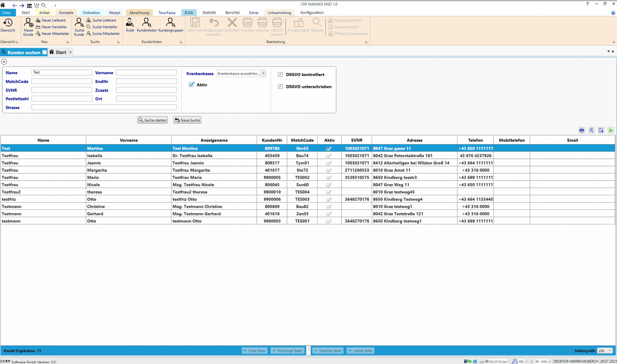Click Suche Lieferant in the ribbon
Image resolution: width=617 pixels, height=364 pixels.
[102, 20]
